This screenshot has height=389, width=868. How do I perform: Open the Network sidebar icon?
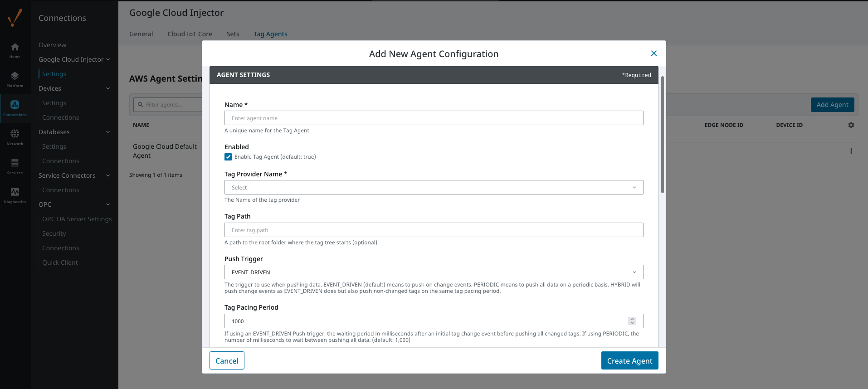(x=15, y=137)
